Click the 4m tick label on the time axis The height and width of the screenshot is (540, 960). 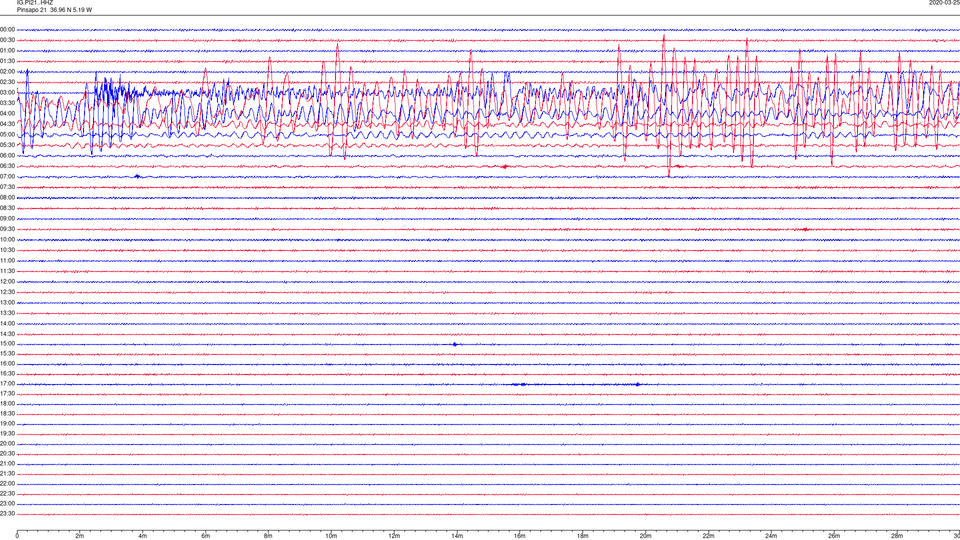(x=143, y=536)
